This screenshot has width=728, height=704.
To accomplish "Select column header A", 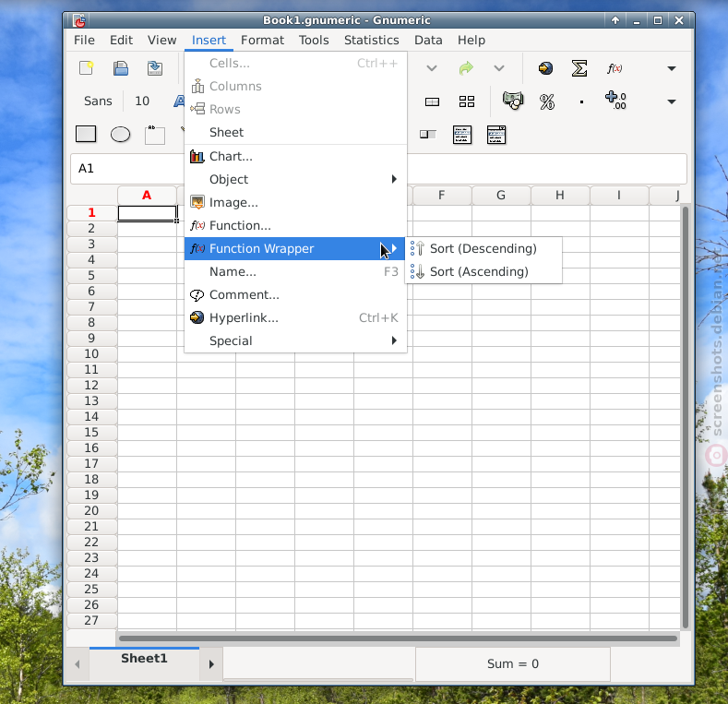I will (x=147, y=196).
